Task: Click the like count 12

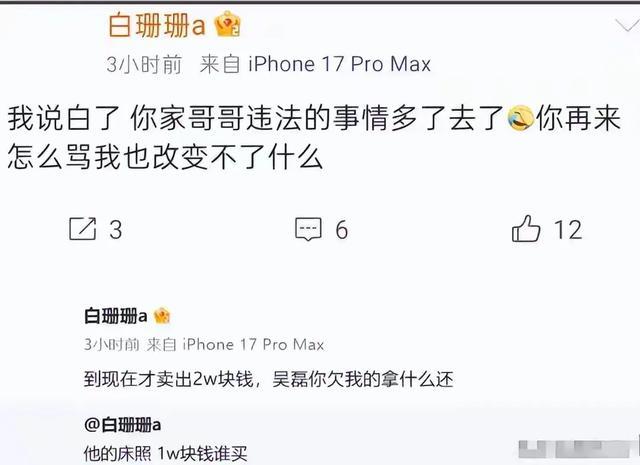Action: pyautogui.click(x=568, y=229)
